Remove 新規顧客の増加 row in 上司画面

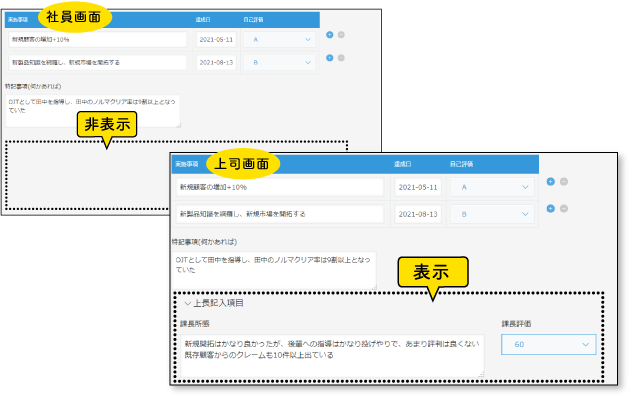(x=564, y=181)
